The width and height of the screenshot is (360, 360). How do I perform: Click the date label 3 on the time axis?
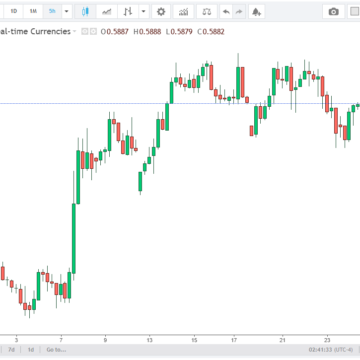16,340
